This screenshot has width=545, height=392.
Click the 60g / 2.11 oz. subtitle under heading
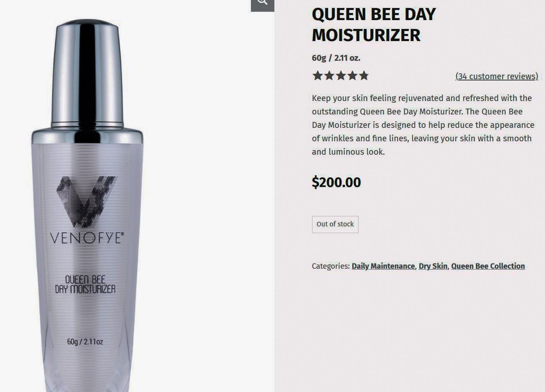336,58
